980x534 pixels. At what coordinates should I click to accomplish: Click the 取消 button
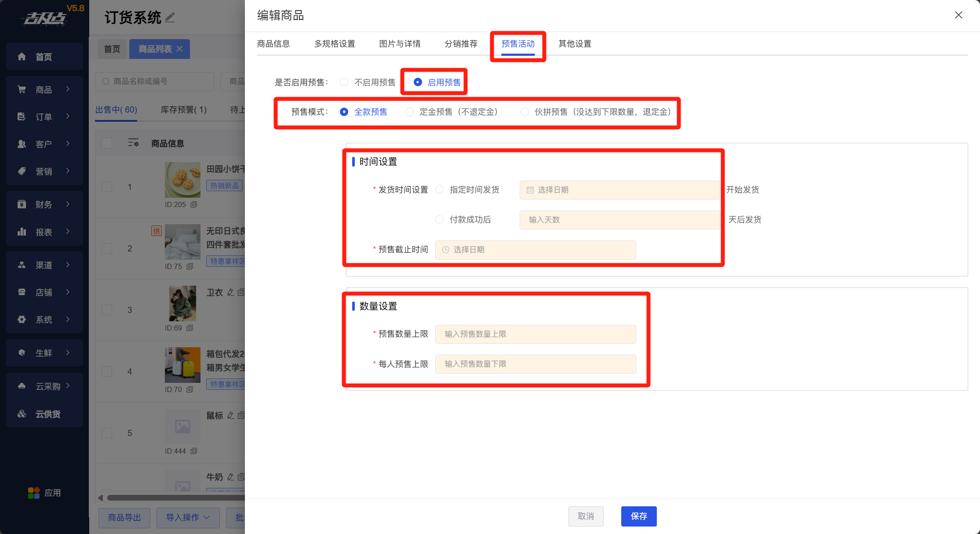[x=585, y=516]
